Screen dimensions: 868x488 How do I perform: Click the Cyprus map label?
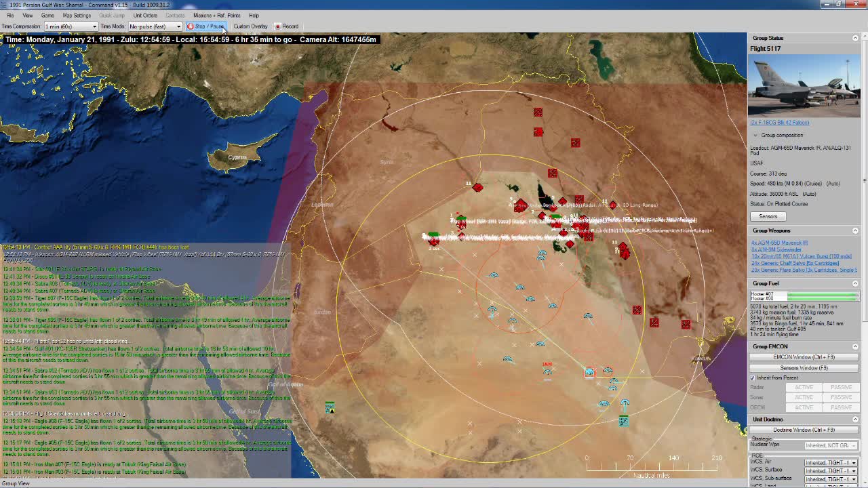tap(237, 157)
